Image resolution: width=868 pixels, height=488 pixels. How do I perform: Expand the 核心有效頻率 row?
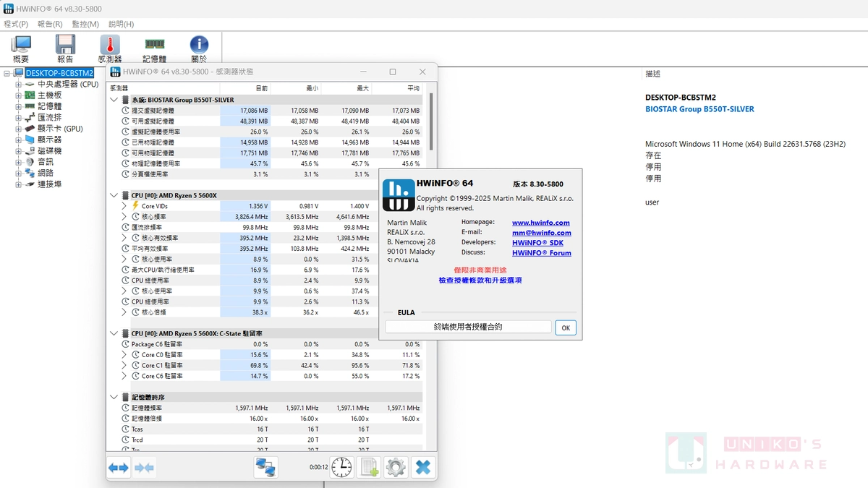point(125,238)
